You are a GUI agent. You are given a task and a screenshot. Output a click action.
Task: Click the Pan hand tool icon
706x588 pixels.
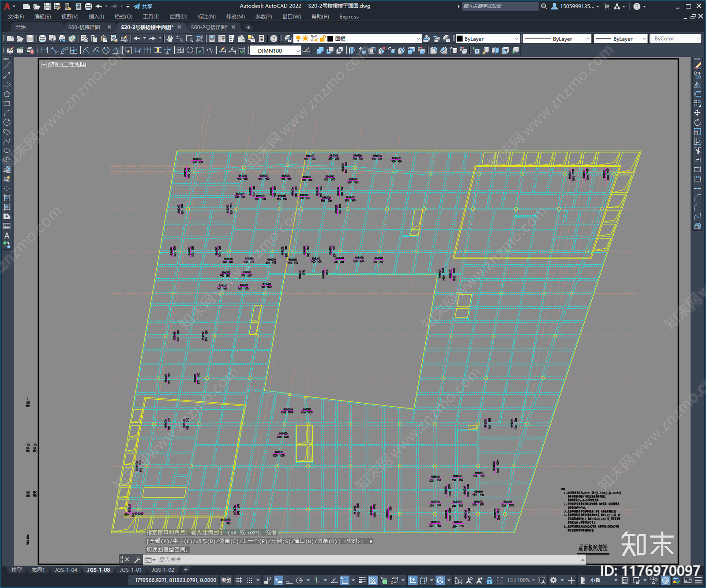169,39
